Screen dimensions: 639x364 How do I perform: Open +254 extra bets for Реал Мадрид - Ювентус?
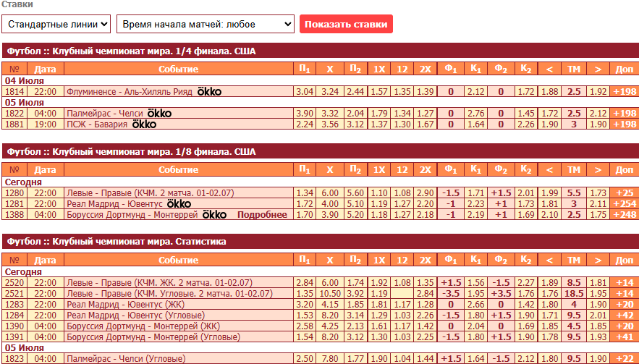pyautogui.click(x=625, y=203)
